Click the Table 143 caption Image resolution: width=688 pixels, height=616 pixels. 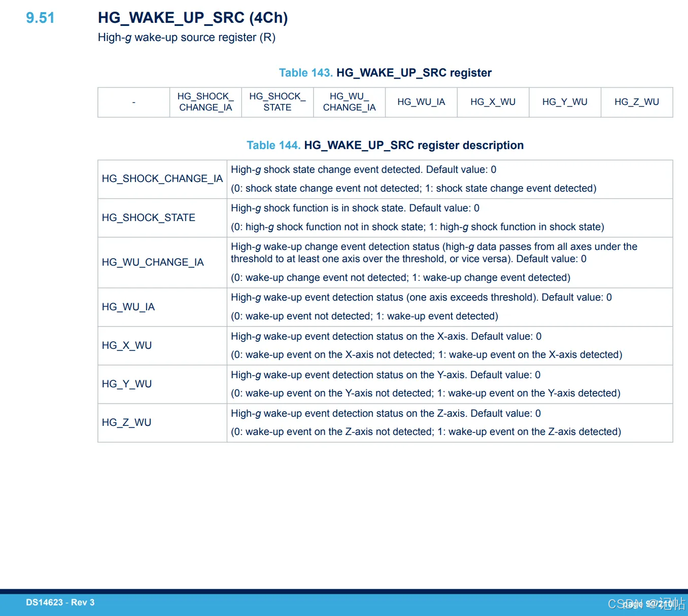[385, 73]
